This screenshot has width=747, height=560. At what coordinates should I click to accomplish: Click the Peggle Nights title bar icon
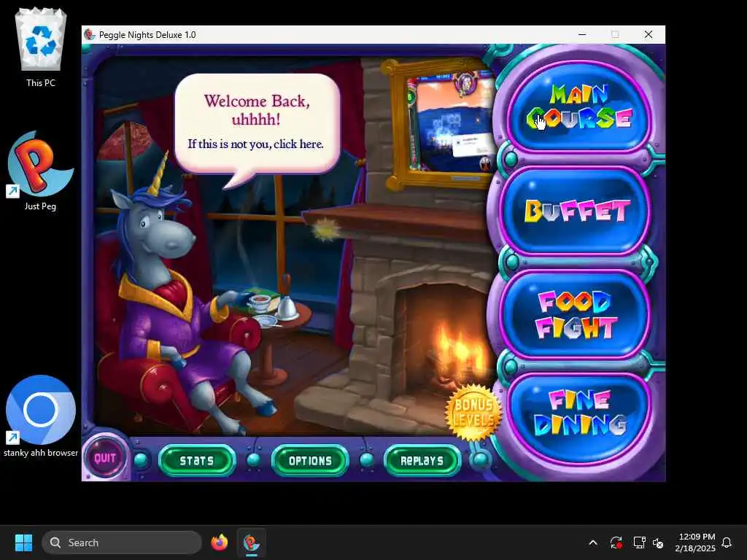click(90, 34)
